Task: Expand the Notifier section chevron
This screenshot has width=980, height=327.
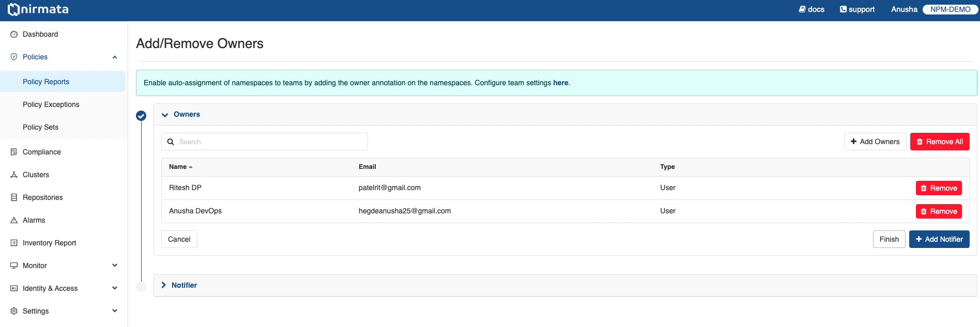Action: (x=164, y=285)
